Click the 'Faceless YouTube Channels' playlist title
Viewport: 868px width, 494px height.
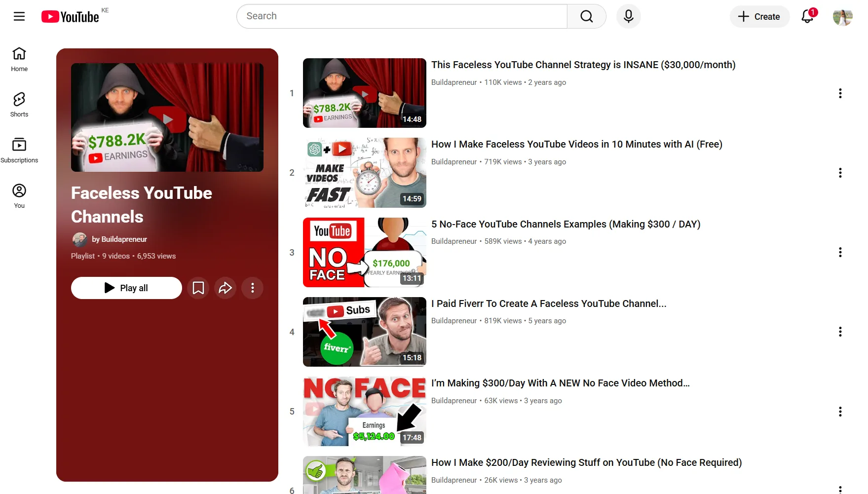pos(142,205)
